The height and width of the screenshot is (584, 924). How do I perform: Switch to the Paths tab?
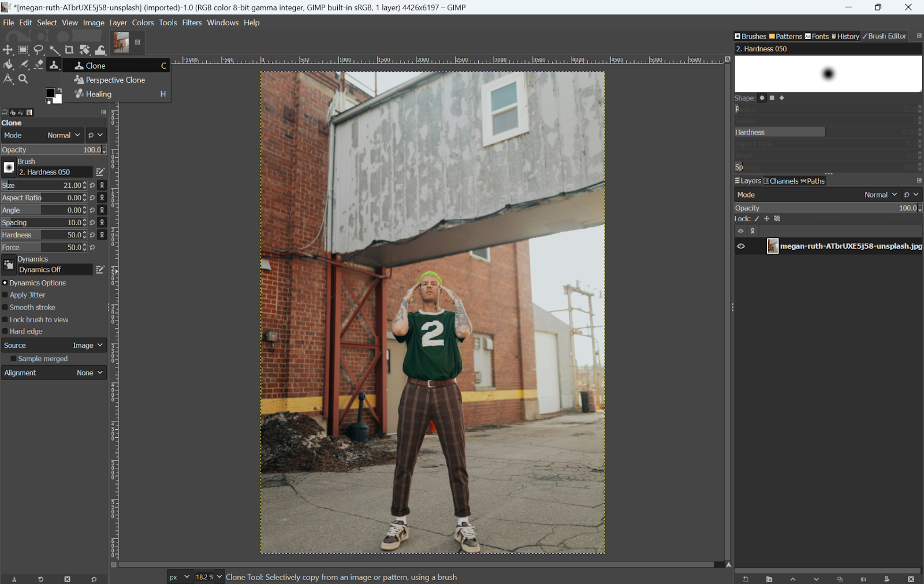[x=813, y=181]
